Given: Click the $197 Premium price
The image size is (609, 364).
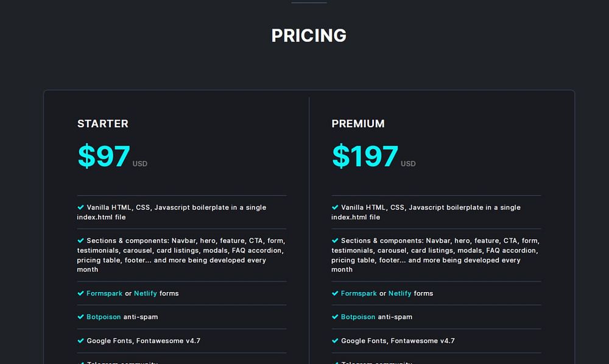Looking at the screenshot, I should (365, 156).
